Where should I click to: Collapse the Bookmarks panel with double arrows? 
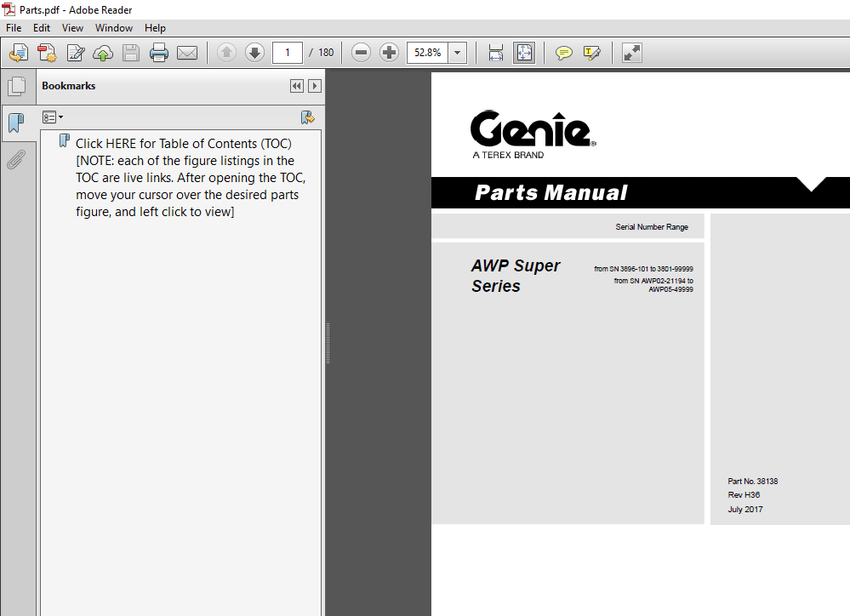pyautogui.click(x=296, y=86)
